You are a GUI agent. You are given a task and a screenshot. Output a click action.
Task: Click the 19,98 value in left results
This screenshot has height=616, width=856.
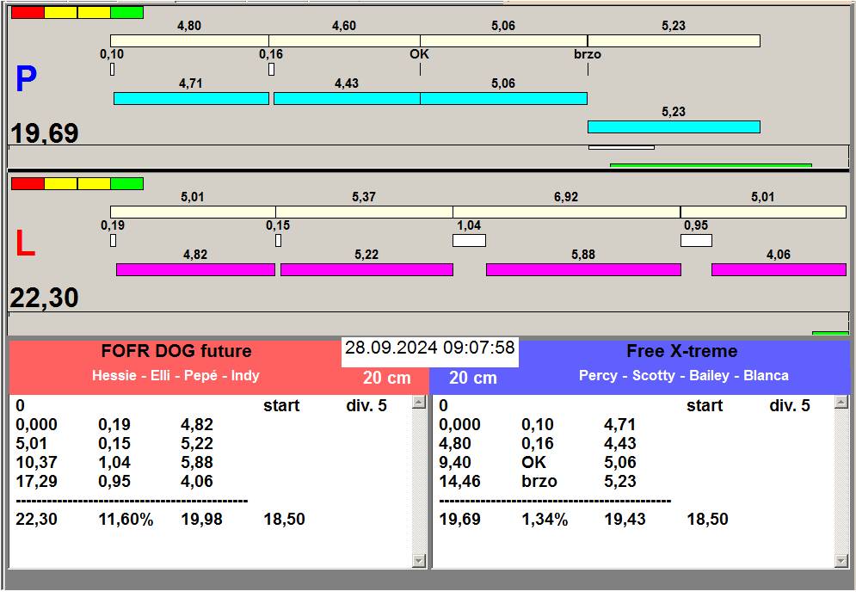pyautogui.click(x=201, y=520)
